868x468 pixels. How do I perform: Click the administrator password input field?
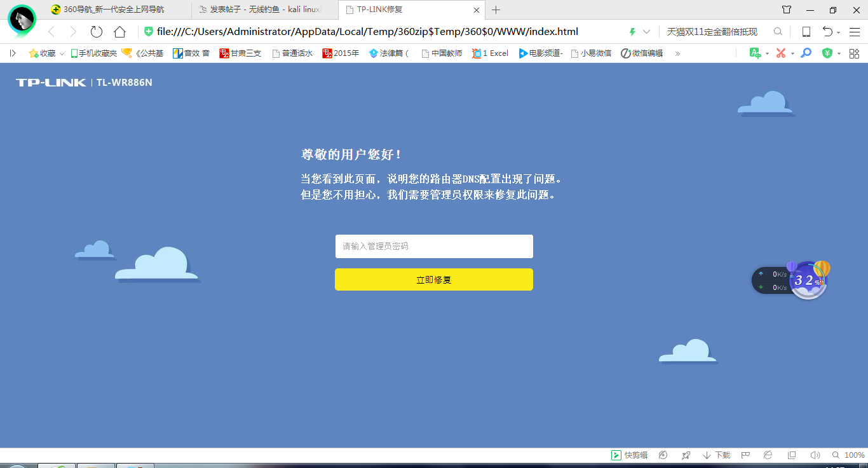(434, 246)
